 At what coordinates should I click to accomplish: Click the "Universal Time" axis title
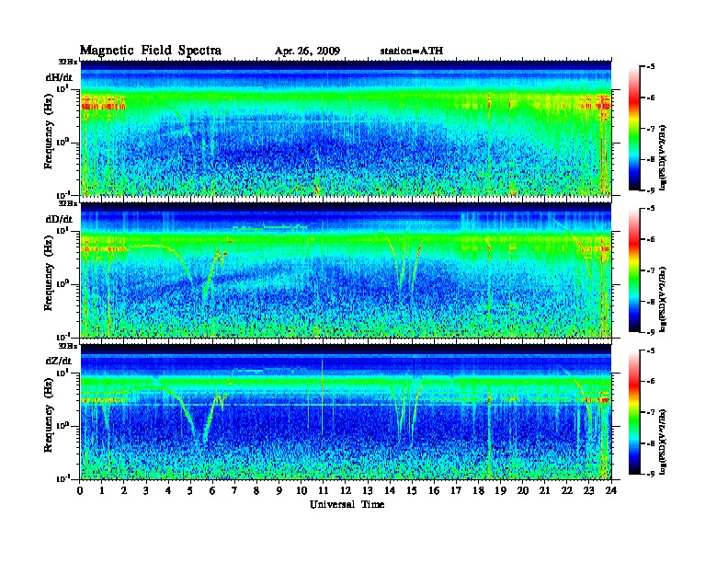coord(347,504)
